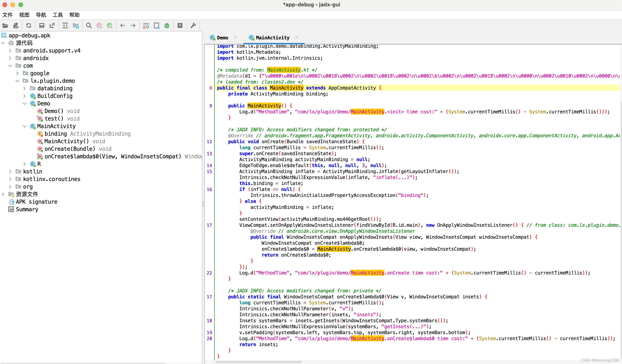Click the navigate back arrow icon

click(x=122, y=26)
